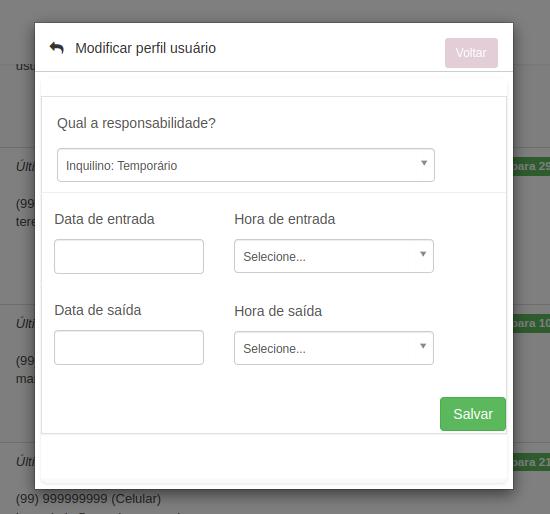Open the Hora de entrada dropdown
Viewport: 550px width, 514px height.
coord(334,256)
